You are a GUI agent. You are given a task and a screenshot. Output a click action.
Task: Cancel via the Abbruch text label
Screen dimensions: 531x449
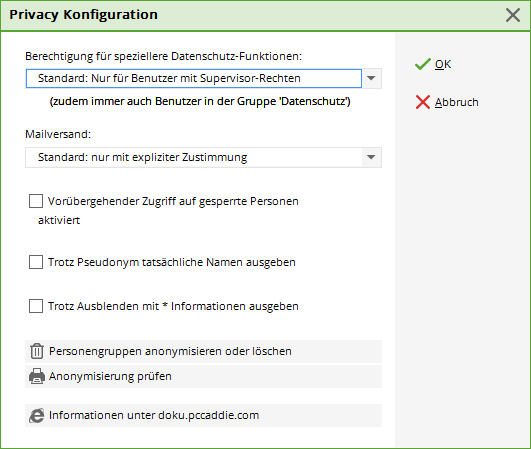(x=456, y=102)
